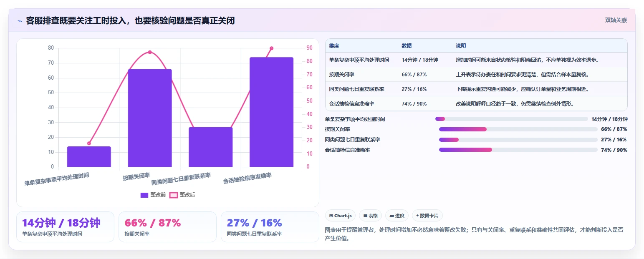Open the blue 27% / 16% data card
The width and height of the screenshot is (644, 259).
point(270,227)
